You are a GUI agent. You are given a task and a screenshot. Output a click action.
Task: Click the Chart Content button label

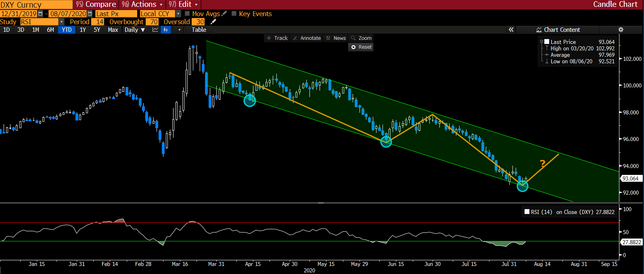click(x=562, y=30)
